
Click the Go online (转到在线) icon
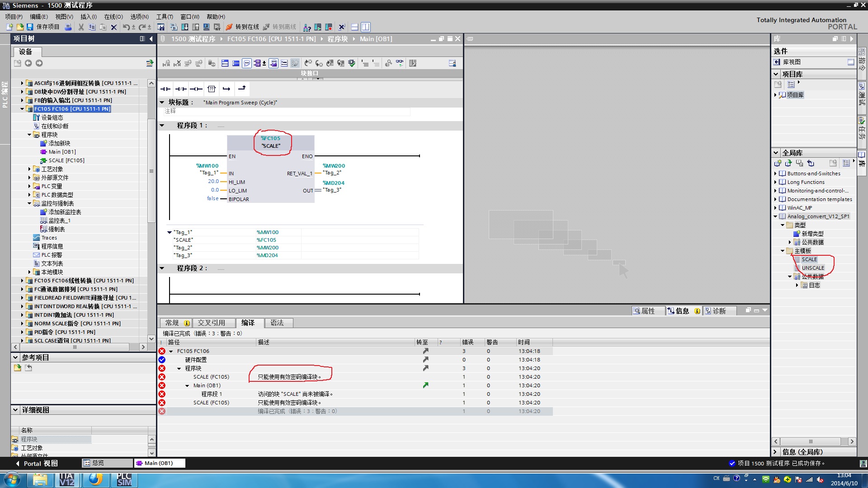(229, 27)
